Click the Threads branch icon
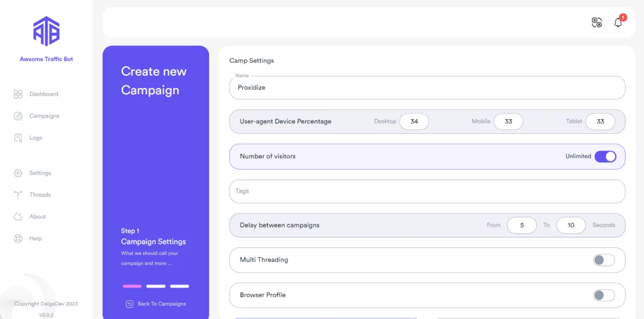Viewport: 644px width, 319px height. pos(18,195)
